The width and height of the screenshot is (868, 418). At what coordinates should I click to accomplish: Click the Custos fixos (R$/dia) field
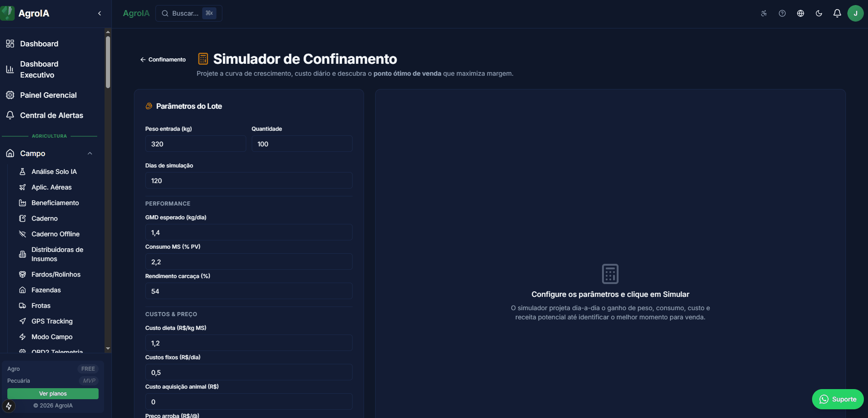(x=249, y=372)
